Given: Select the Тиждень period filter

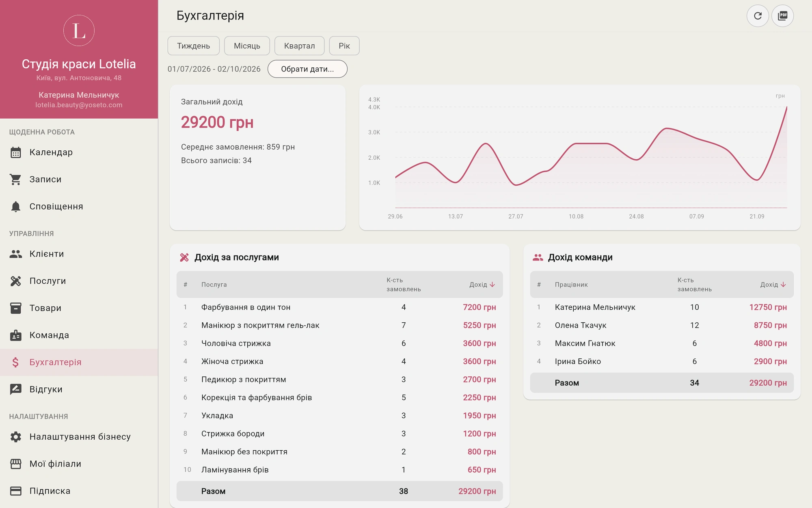Looking at the screenshot, I should click(194, 46).
